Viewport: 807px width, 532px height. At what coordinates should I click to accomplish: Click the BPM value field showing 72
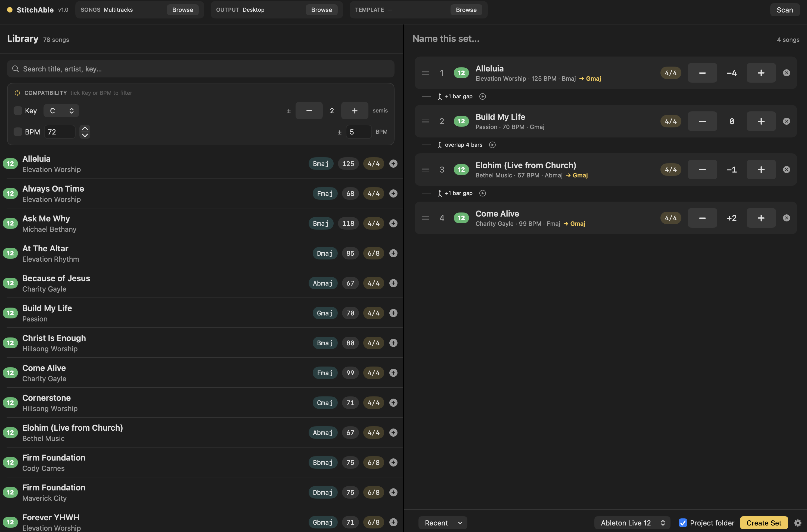[60, 132]
